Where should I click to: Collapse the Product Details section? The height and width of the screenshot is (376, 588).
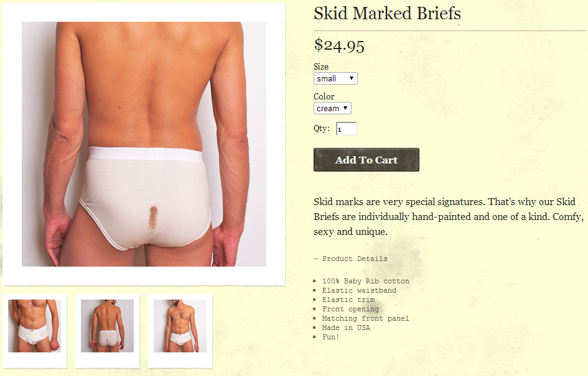[x=350, y=259]
